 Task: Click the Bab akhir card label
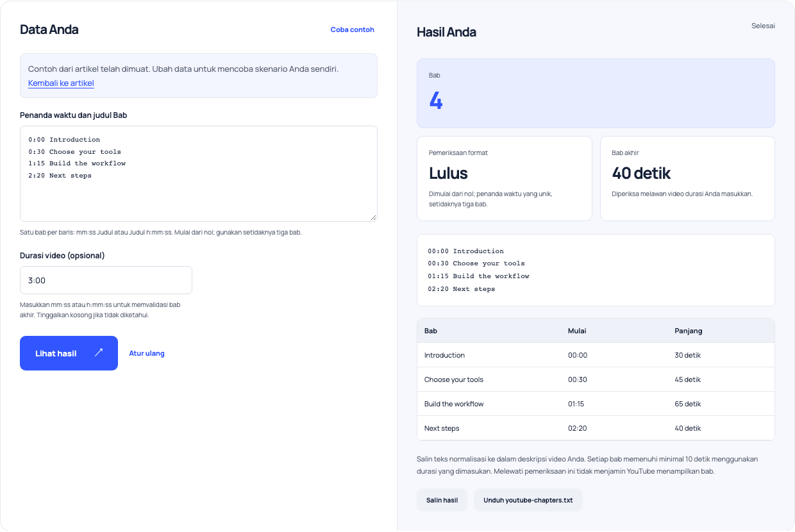click(x=625, y=153)
